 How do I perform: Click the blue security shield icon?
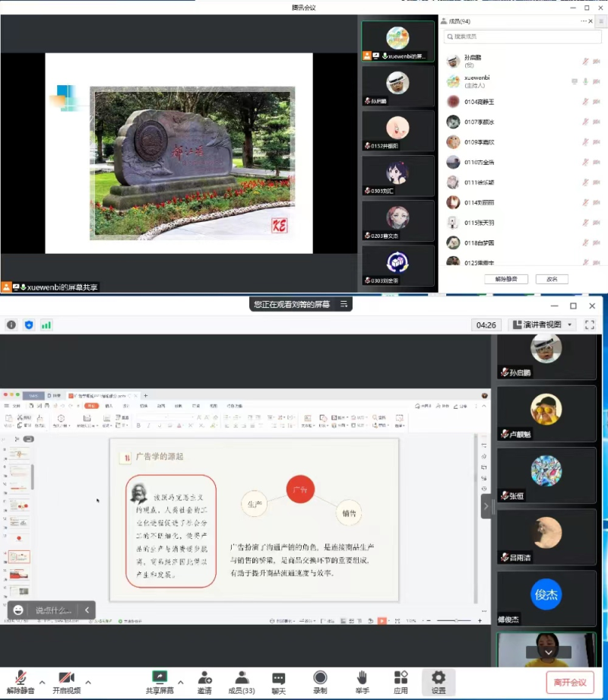[29, 325]
